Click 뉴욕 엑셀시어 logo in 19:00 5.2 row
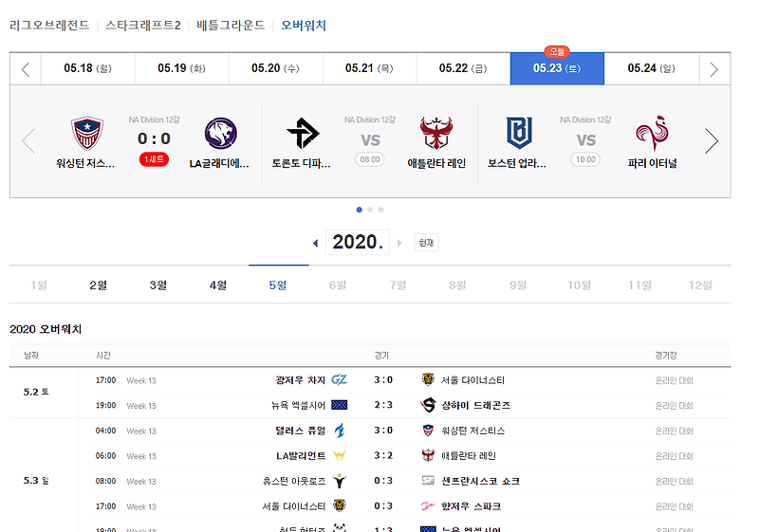Screen dimensions: 759x532 coord(340,405)
